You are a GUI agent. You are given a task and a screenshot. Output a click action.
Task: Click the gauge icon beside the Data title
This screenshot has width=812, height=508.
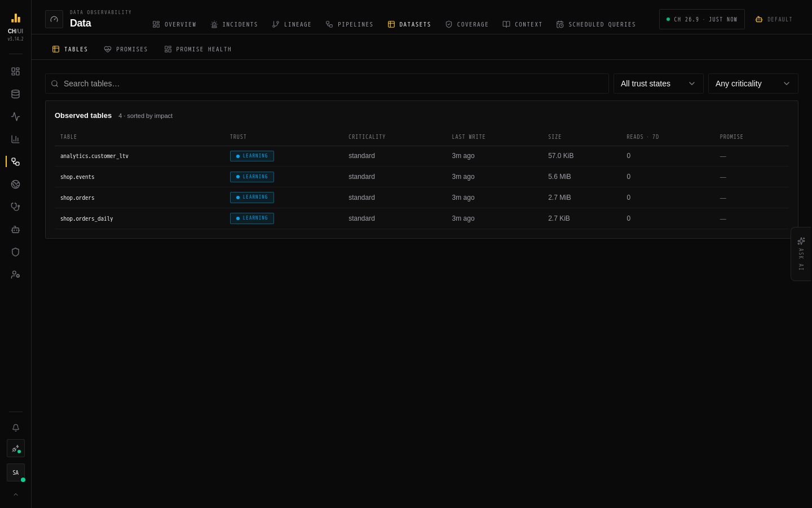54,19
